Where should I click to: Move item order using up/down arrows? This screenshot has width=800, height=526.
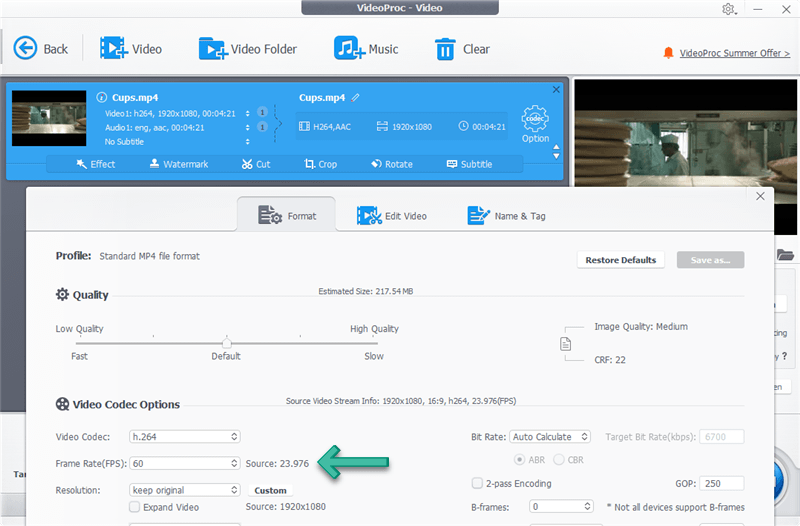(x=556, y=152)
